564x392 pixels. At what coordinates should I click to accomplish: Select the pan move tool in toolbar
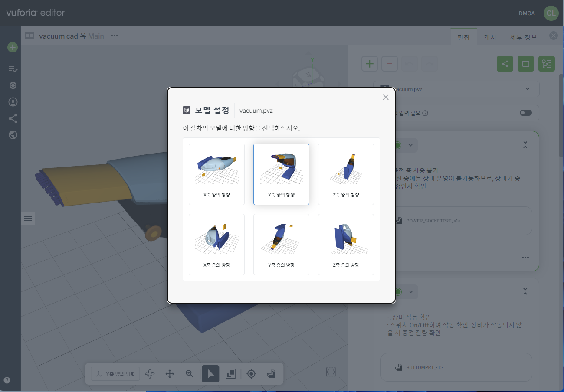(170, 374)
